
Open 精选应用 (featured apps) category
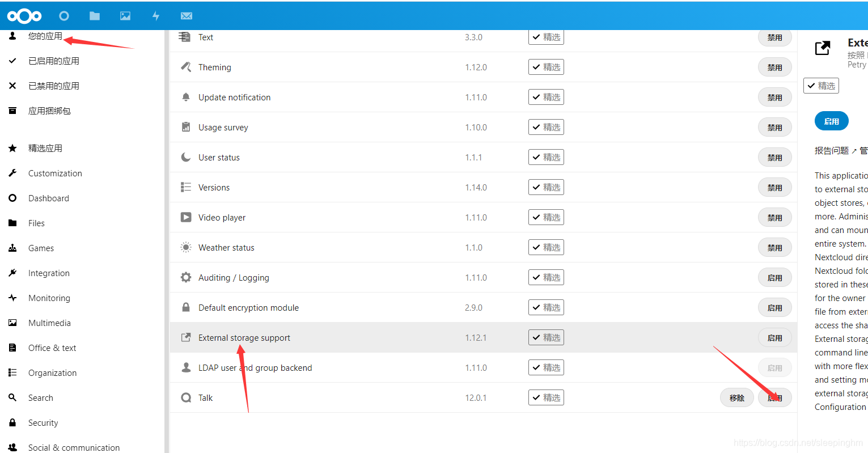pyautogui.click(x=45, y=148)
